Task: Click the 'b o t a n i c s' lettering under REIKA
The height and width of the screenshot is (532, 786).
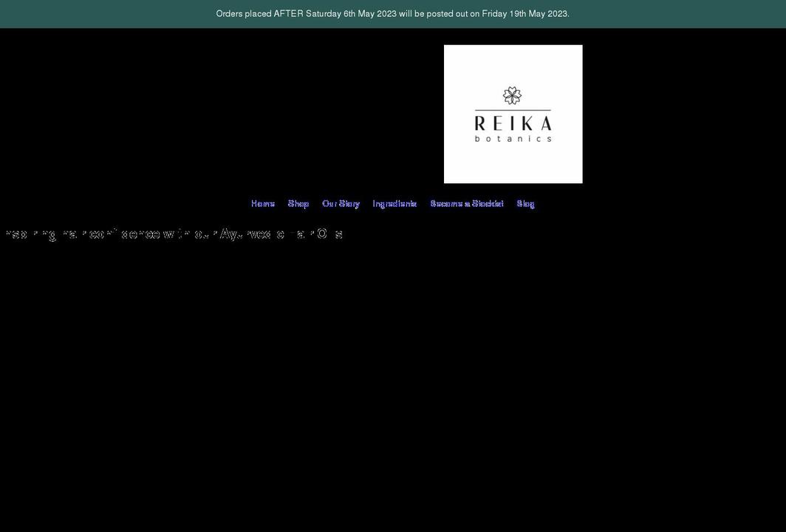Action: pyautogui.click(x=513, y=137)
